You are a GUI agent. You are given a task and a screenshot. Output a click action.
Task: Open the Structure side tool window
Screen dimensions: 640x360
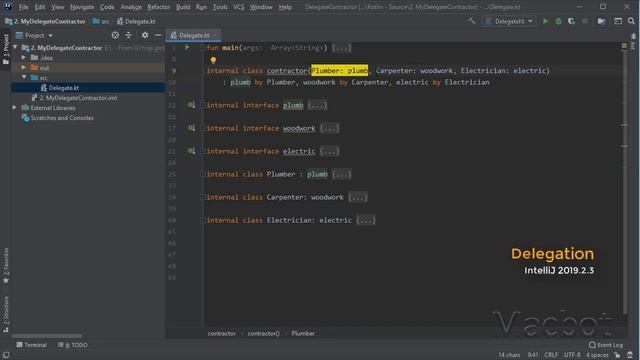click(x=6, y=313)
